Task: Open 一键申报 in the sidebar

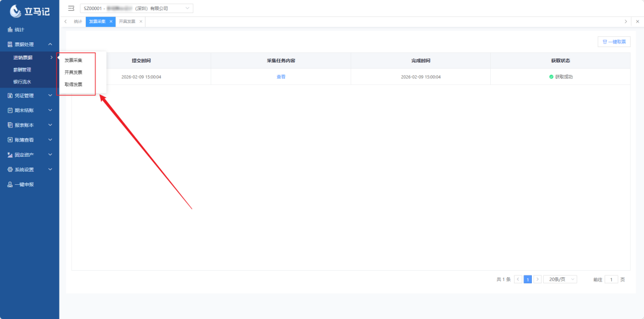Action: pyautogui.click(x=24, y=184)
